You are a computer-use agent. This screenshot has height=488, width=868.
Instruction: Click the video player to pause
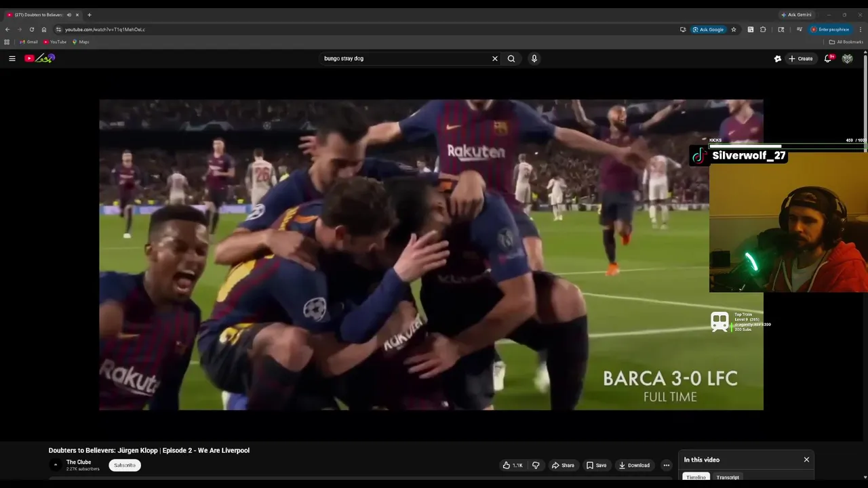[x=431, y=255]
